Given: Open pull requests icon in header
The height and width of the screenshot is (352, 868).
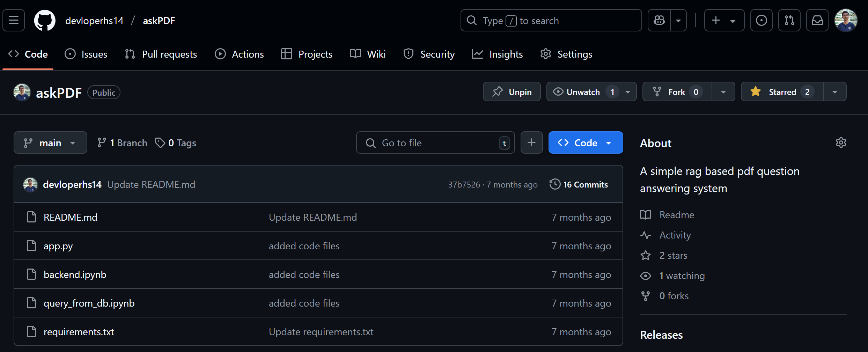Looking at the screenshot, I should click(x=789, y=21).
